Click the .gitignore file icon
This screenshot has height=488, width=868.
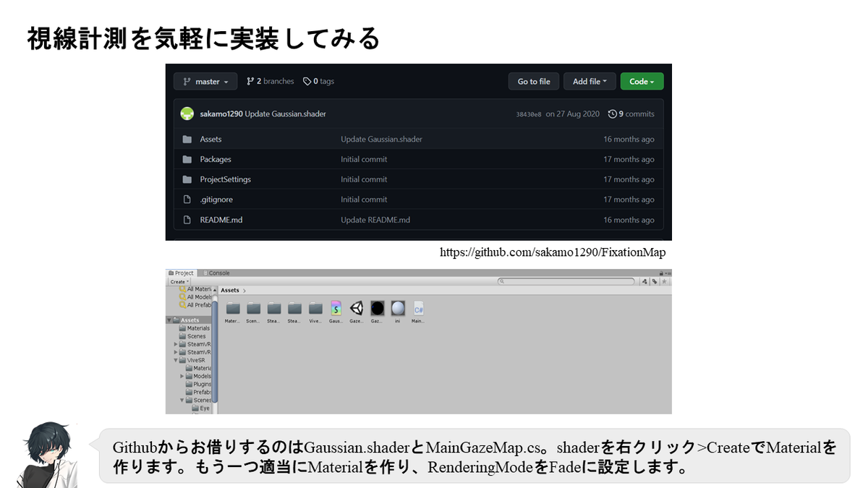pyautogui.click(x=187, y=200)
